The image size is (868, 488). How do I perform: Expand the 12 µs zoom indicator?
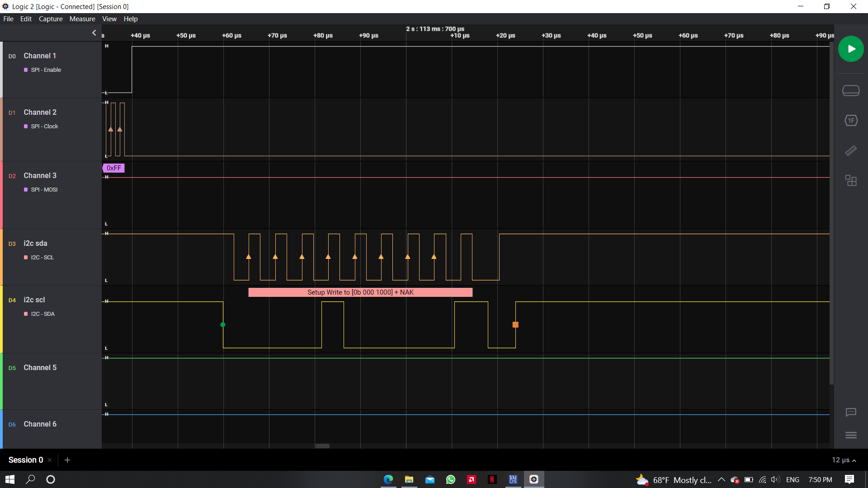[x=844, y=460]
